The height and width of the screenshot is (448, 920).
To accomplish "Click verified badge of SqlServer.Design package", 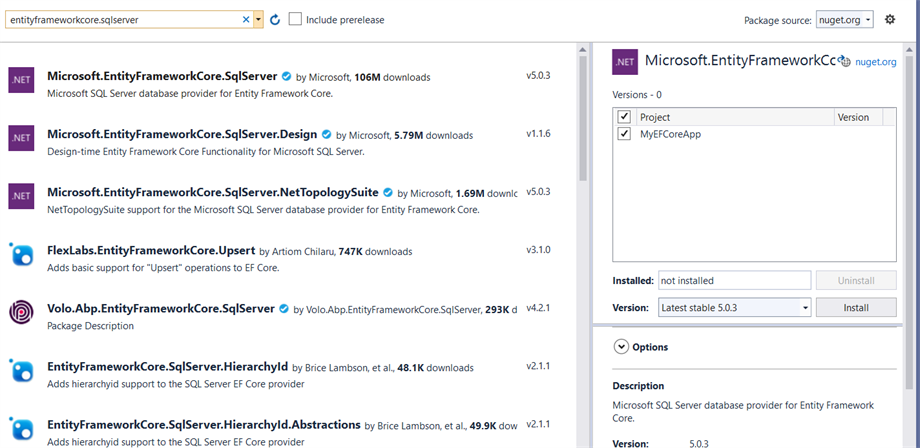I will pos(327,135).
